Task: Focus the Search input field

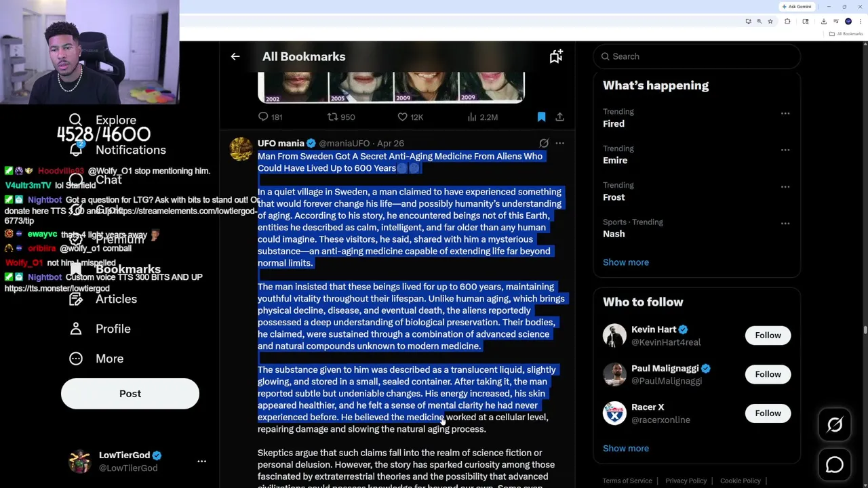Action: click(697, 57)
